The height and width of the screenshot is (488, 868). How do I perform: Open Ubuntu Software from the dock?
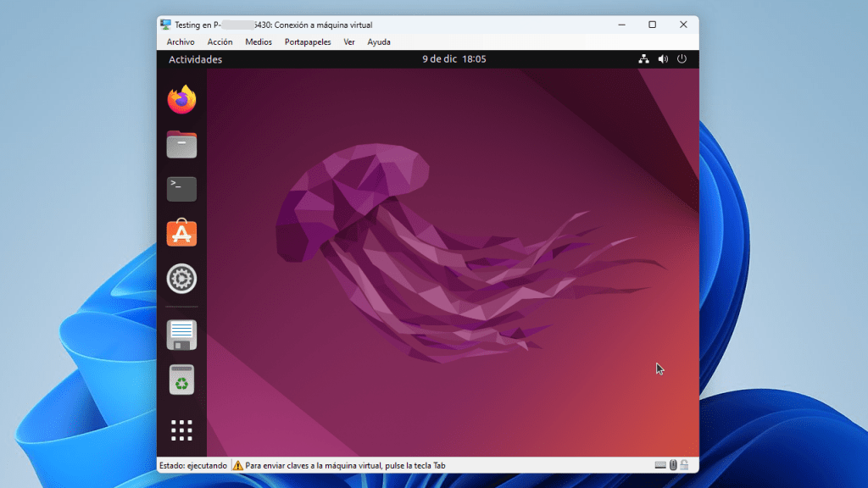pyautogui.click(x=181, y=235)
